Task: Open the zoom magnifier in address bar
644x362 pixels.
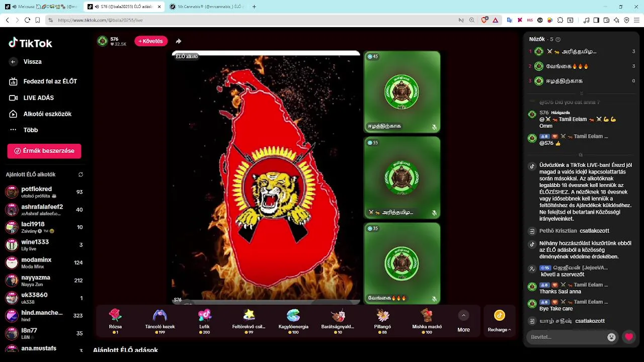Action: (x=472, y=20)
